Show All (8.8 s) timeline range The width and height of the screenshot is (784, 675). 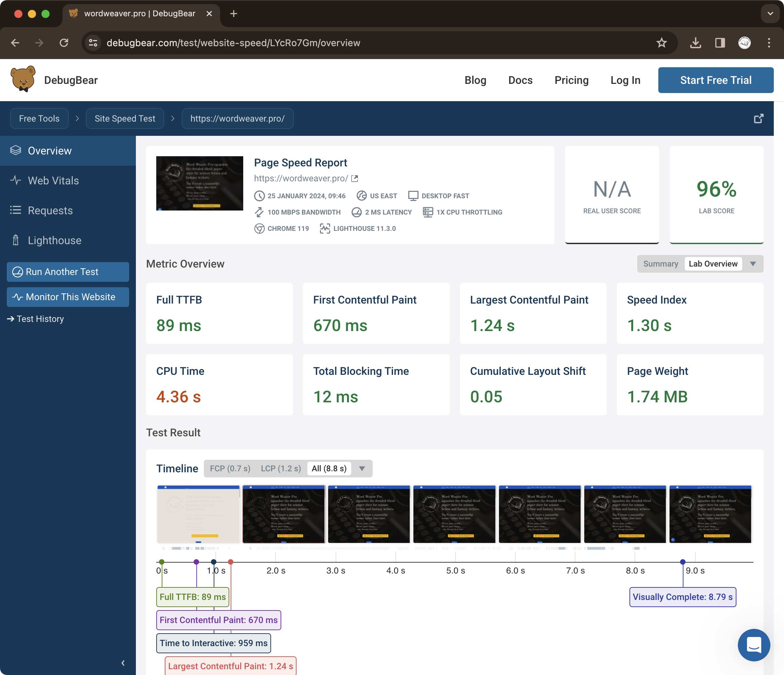(x=329, y=469)
